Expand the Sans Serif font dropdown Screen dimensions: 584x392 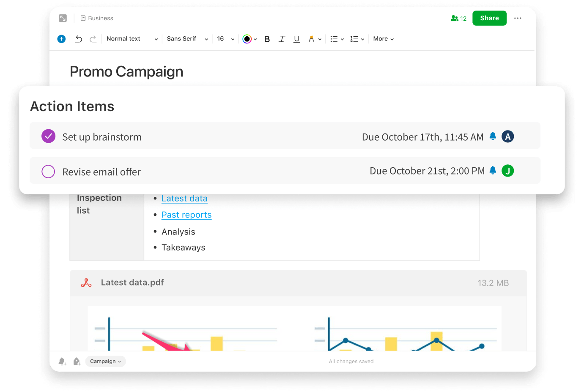187,39
